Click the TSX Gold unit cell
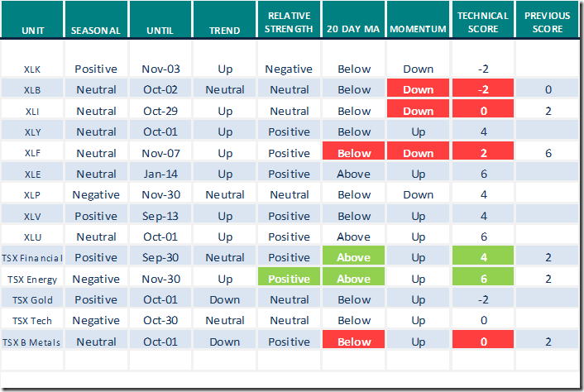 pyautogui.click(x=33, y=299)
